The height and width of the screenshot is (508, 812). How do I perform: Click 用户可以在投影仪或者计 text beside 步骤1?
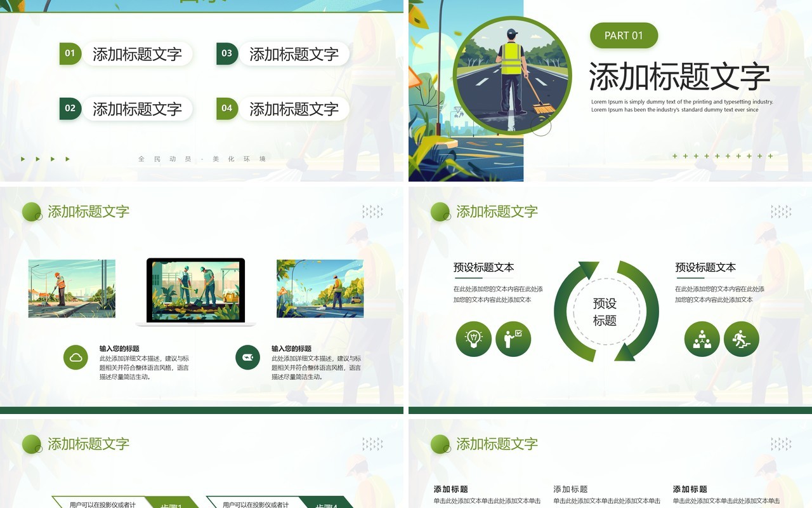(103, 505)
